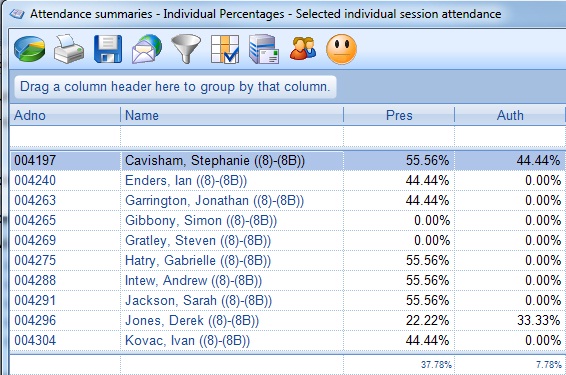Sort by the Name column header
This screenshot has height=375, width=566.
point(232,115)
